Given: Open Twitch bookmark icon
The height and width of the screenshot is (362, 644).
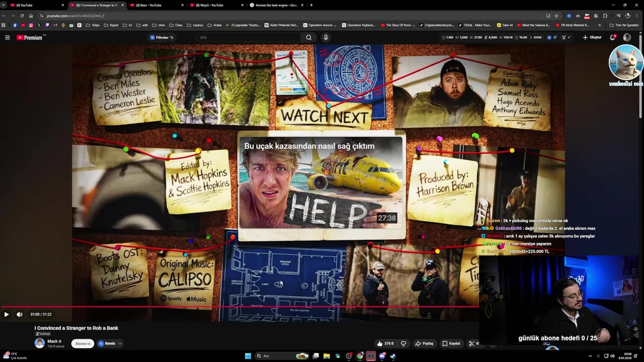Looking at the screenshot, I should (x=47, y=25).
